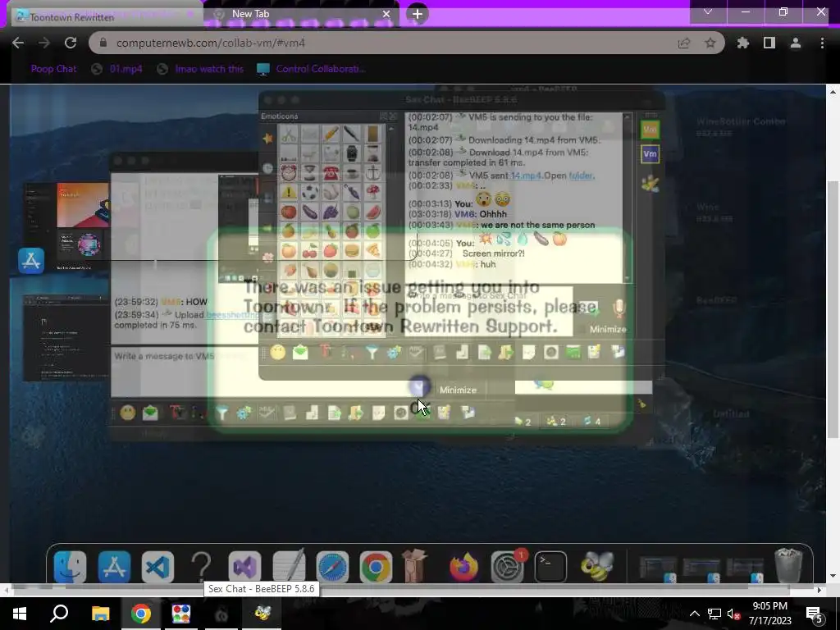The height and width of the screenshot is (630, 840).
Task: Open the folder link in chat
Action: tap(581, 176)
